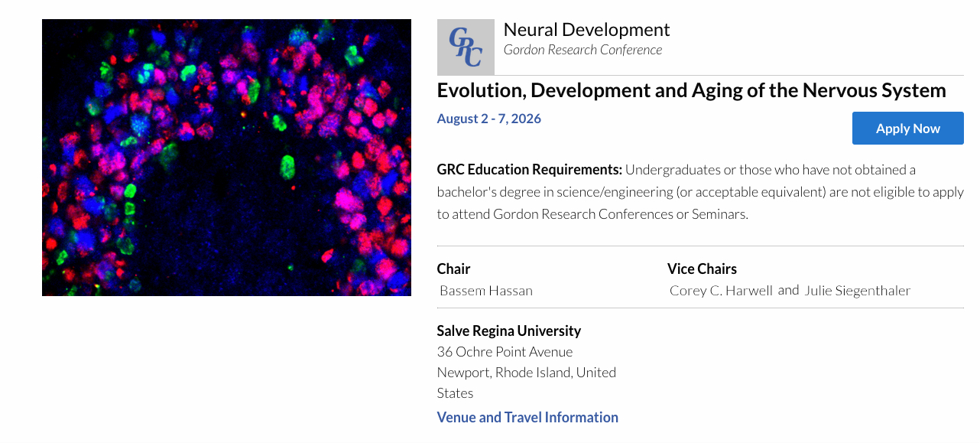Click the "States" address line
Screen dimensions: 980x443
(455, 393)
